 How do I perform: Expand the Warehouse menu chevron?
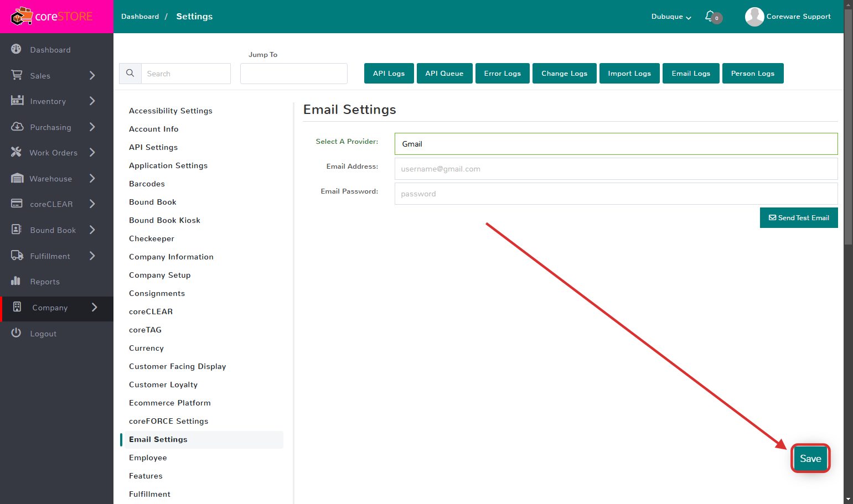[92, 178]
